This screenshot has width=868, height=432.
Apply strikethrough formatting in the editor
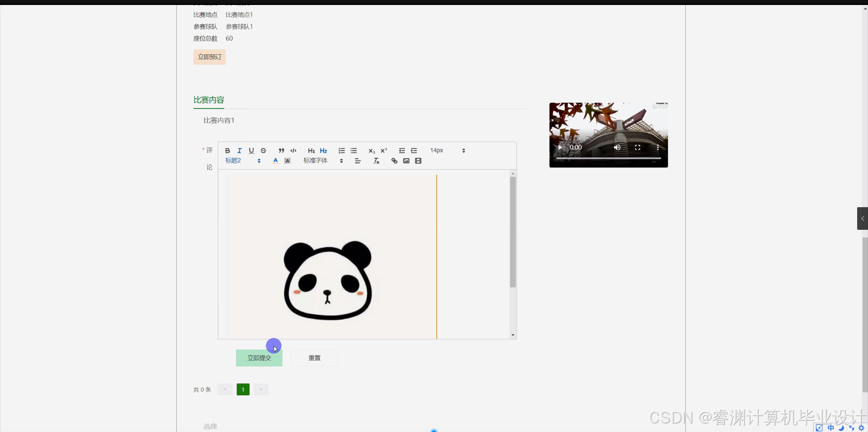coord(264,151)
